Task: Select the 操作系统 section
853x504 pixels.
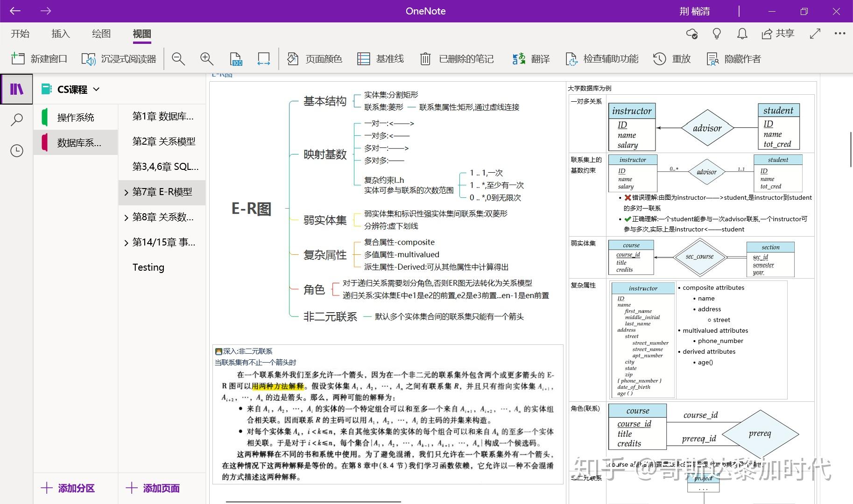Action: [x=76, y=117]
